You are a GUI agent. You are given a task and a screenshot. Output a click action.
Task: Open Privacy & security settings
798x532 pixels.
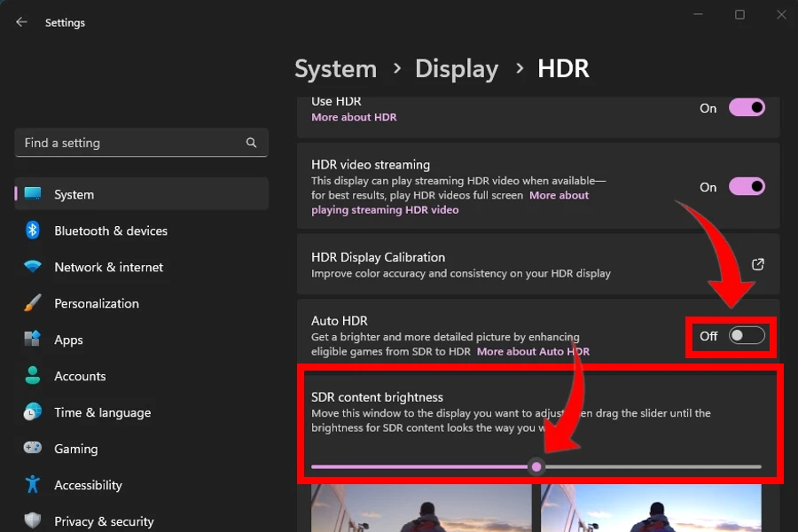click(x=142, y=520)
